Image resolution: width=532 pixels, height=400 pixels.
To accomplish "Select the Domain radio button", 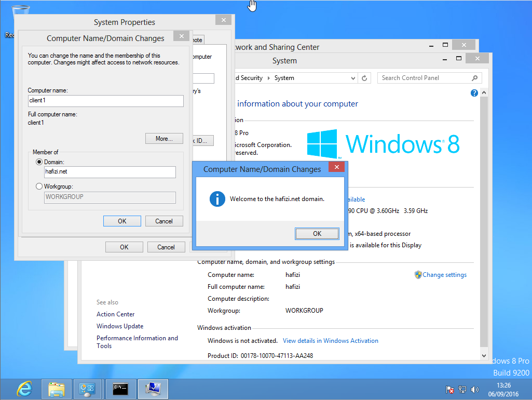I will coord(39,162).
